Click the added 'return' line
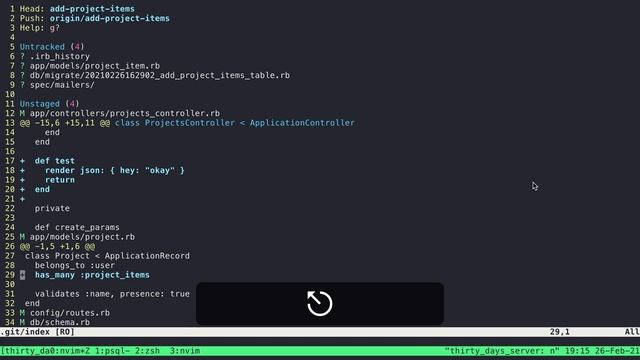 click(60, 180)
